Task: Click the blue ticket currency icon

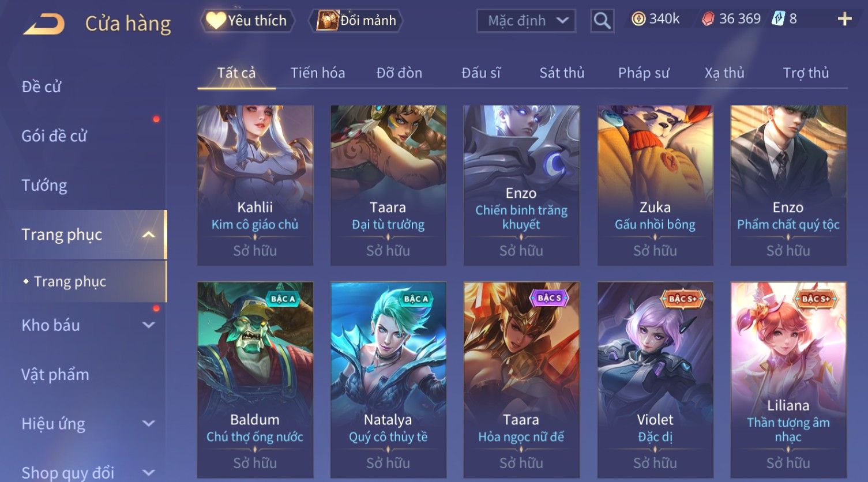Action: (x=778, y=19)
